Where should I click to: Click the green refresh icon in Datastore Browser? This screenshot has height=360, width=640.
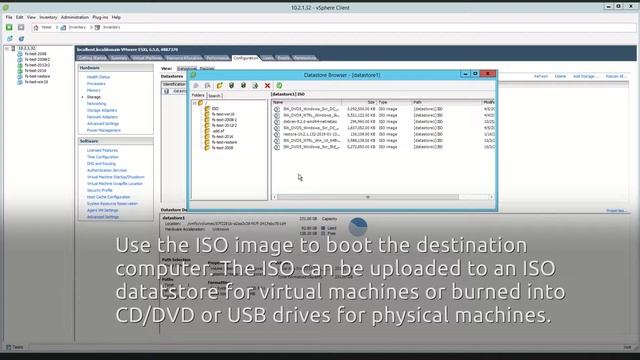pyautogui.click(x=279, y=85)
